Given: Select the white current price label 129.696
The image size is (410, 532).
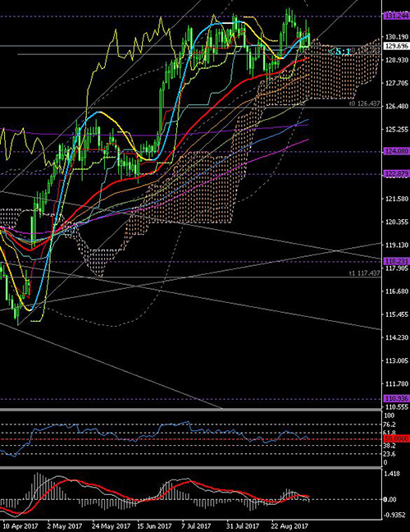Looking at the screenshot, I should point(396,46).
